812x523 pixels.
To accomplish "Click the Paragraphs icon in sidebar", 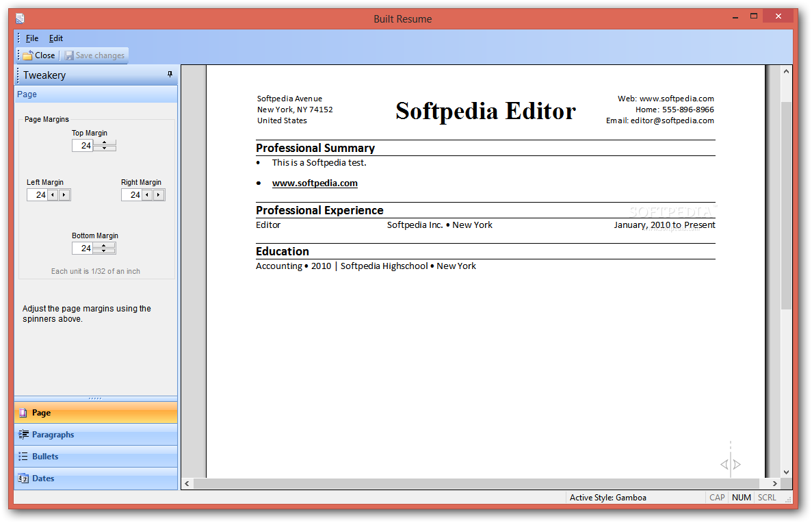I will click(23, 435).
